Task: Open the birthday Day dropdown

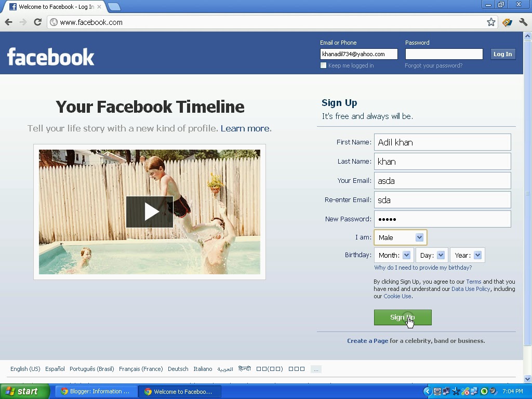Action: [x=432, y=255]
